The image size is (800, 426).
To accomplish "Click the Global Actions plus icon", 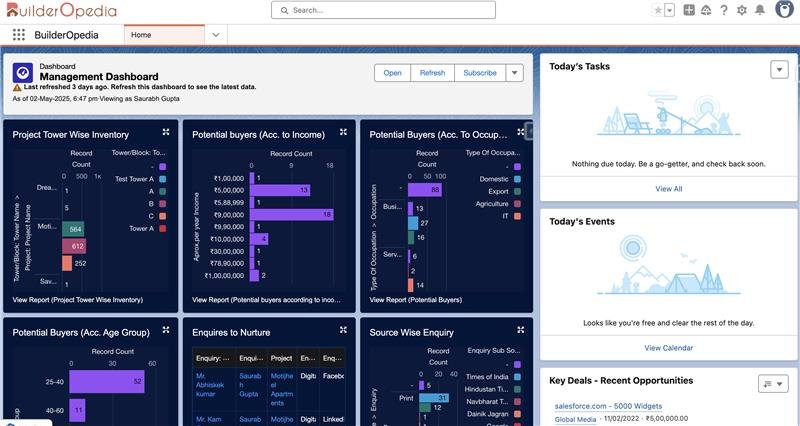I will 689,10.
